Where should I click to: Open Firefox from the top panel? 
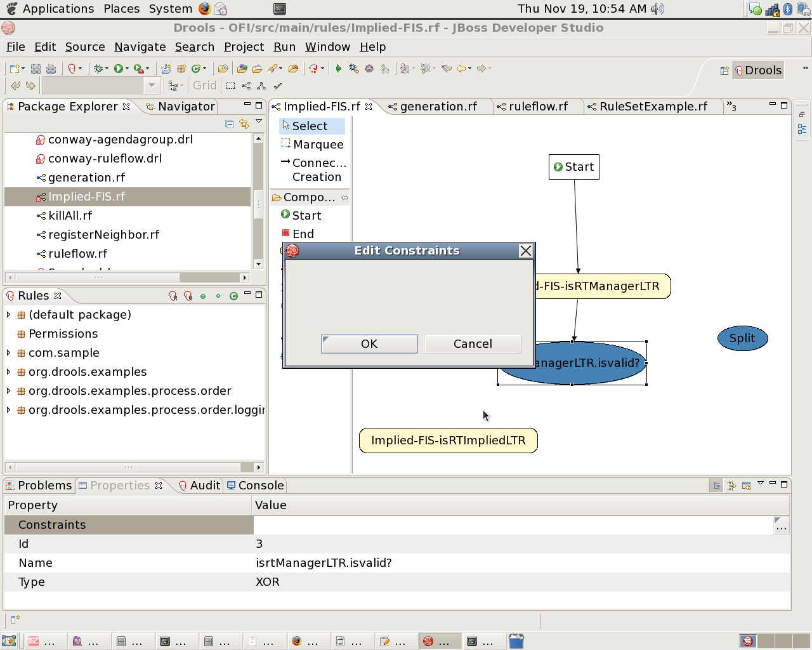click(204, 9)
